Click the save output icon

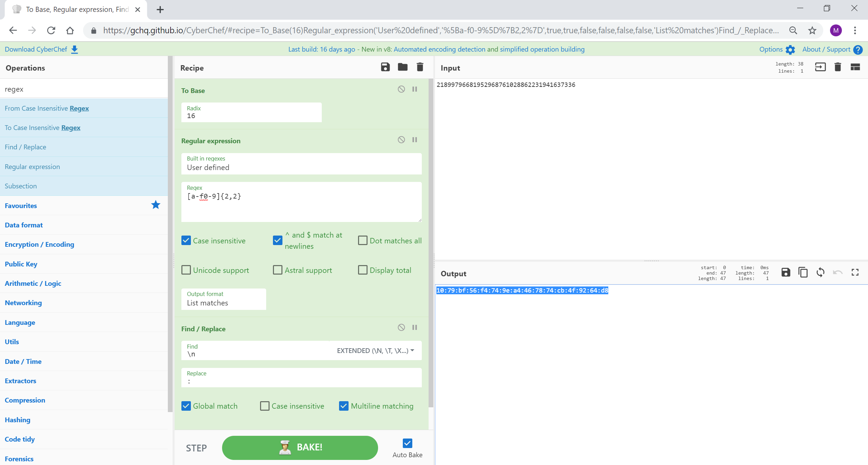[786, 273]
